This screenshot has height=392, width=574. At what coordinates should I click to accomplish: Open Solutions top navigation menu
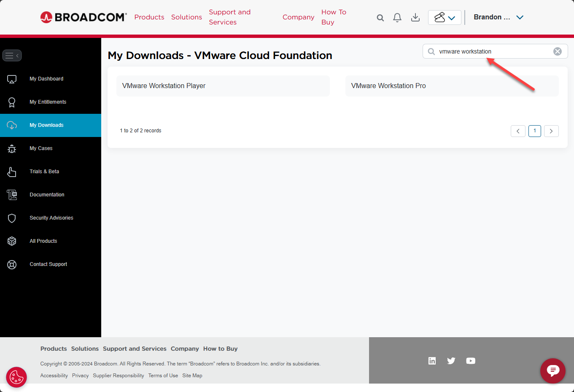pyautogui.click(x=186, y=17)
